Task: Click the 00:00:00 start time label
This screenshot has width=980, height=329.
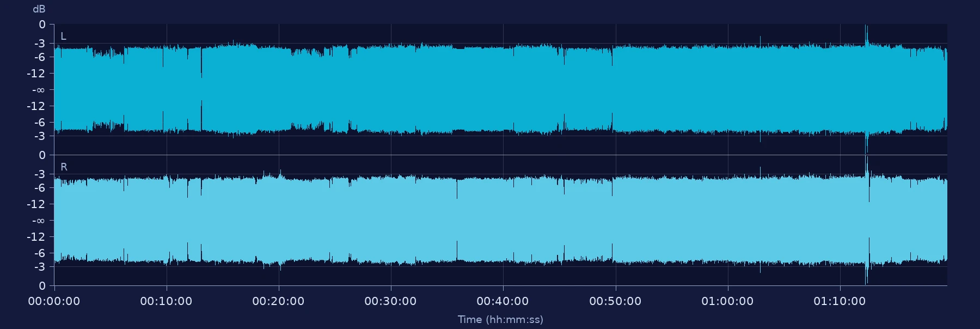Action: (x=54, y=301)
